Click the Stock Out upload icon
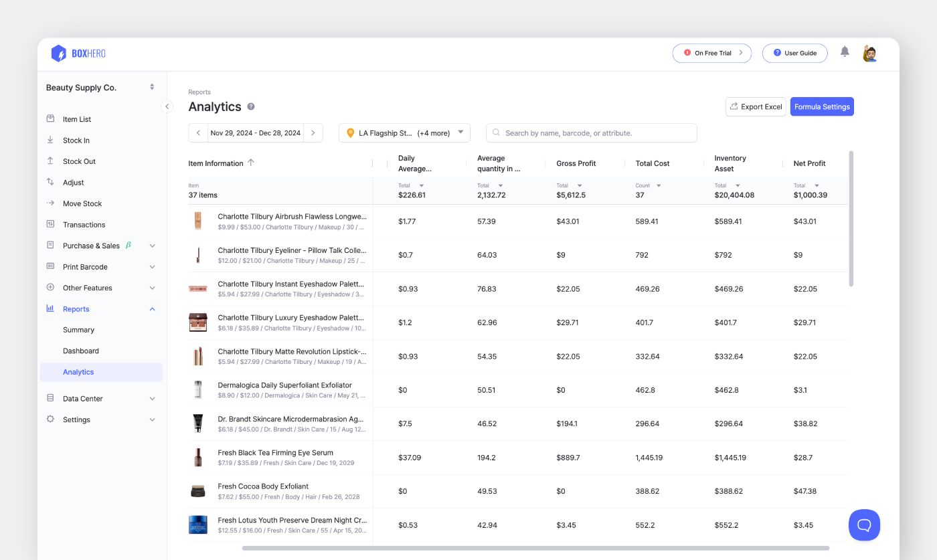The image size is (937, 560). coord(50,161)
